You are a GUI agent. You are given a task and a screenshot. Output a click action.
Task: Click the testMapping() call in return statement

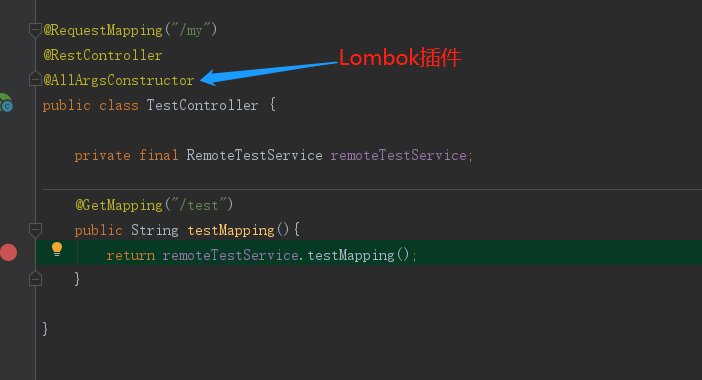coord(358,256)
